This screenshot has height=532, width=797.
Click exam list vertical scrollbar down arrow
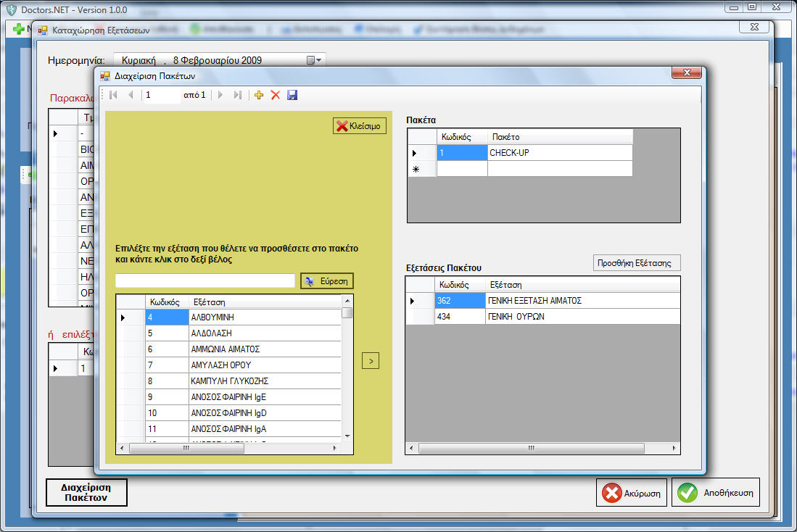(347, 436)
